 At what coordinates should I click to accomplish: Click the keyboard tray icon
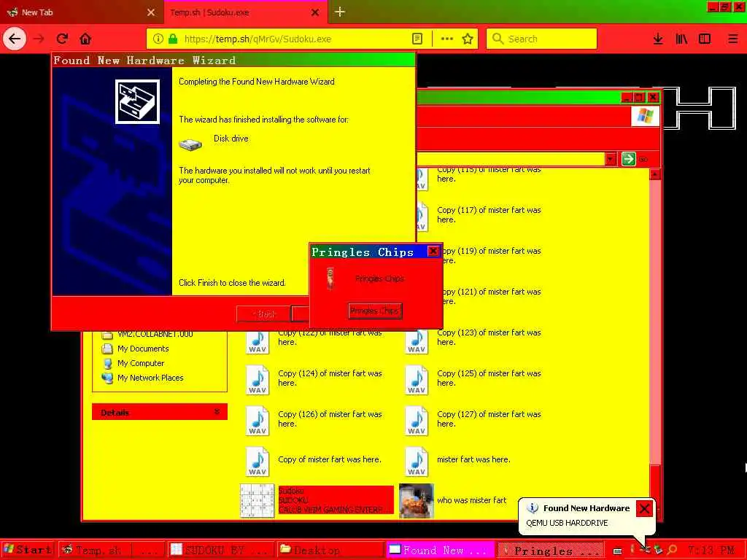click(x=617, y=551)
